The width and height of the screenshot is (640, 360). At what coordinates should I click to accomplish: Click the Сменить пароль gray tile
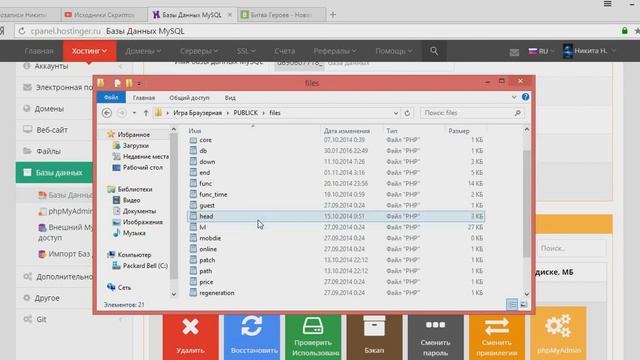coord(436,337)
